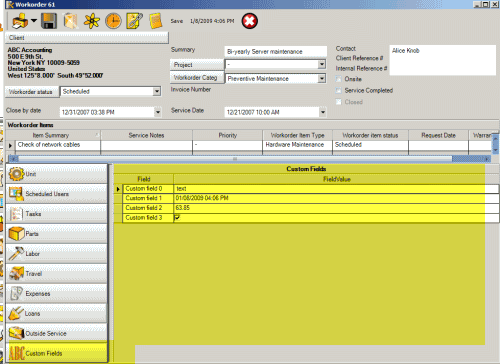Open the Scheduled Users tab

(x=56, y=194)
